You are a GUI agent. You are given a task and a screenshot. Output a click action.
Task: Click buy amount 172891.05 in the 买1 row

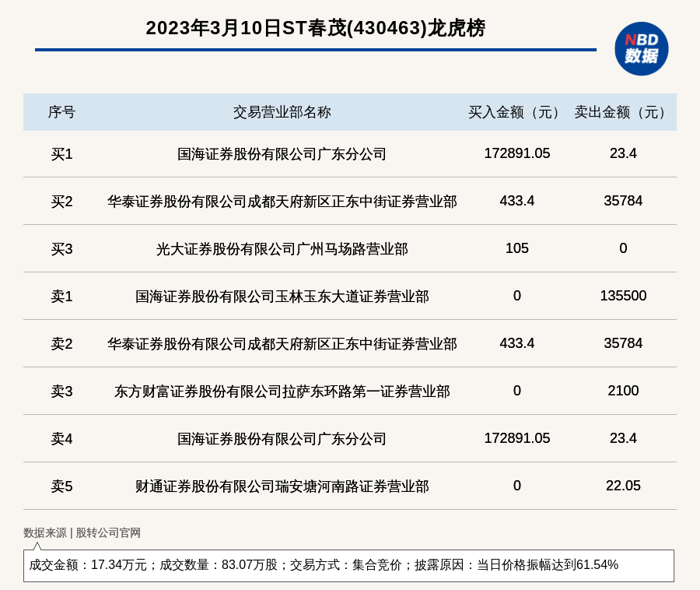click(517, 153)
